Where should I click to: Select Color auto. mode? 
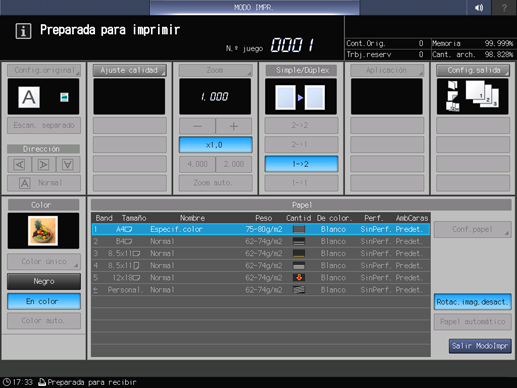[44, 321]
